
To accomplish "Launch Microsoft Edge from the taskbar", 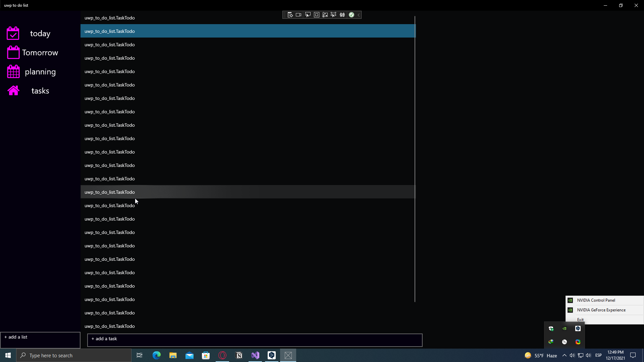I will point(157,355).
